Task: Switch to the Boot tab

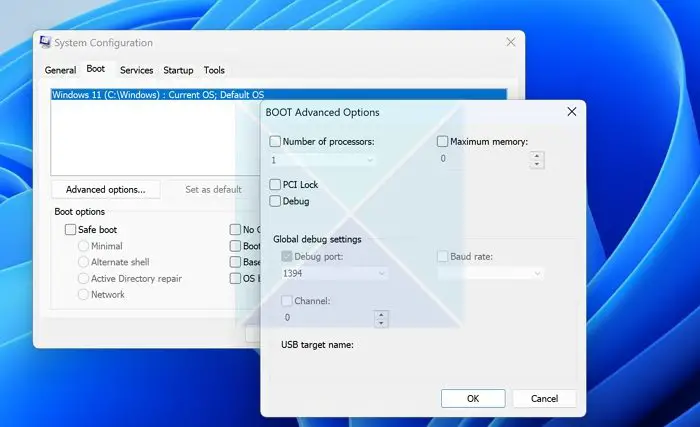Action: tap(96, 69)
